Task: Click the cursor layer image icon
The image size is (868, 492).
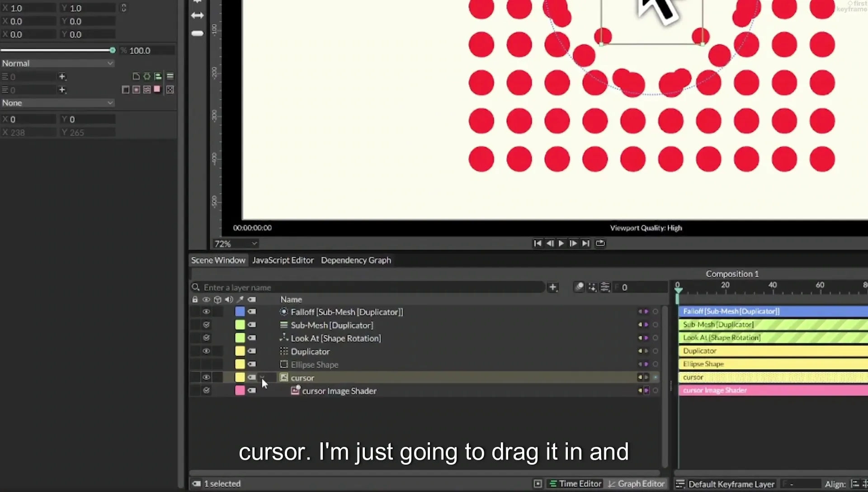Action: click(284, 377)
